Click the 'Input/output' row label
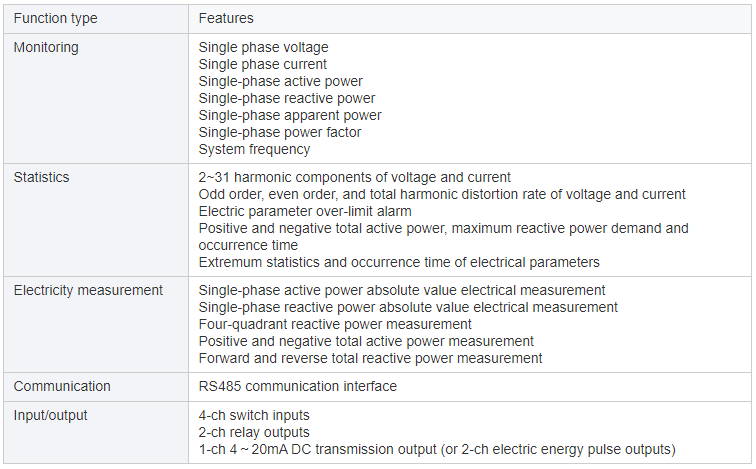Screen dimensions: 756x469 pyautogui.click(x=51, y=415)
